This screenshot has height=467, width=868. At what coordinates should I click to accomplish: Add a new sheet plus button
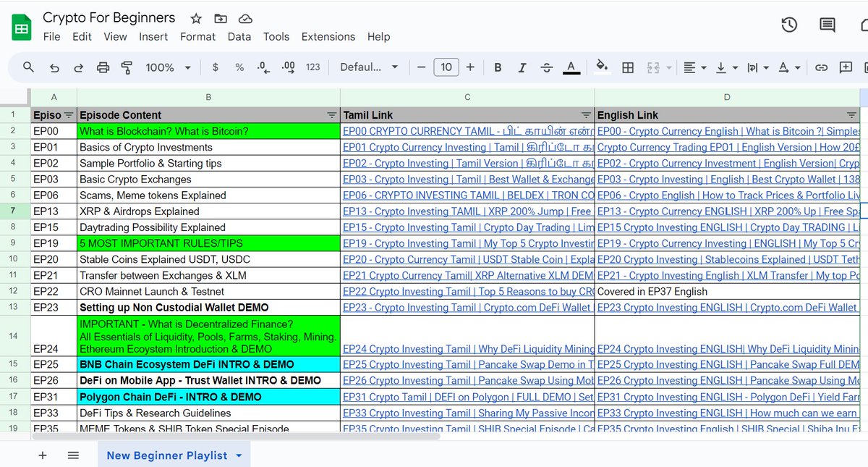click(x=42, y=455)
